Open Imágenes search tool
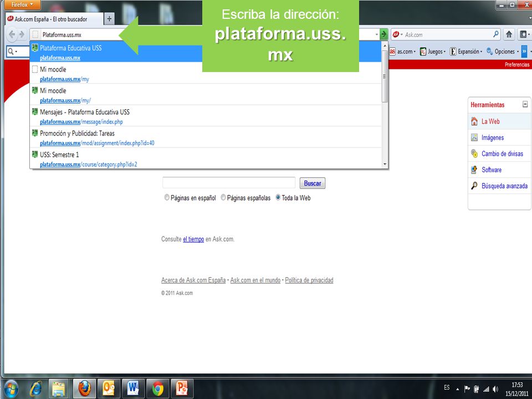 click(493, 137)
